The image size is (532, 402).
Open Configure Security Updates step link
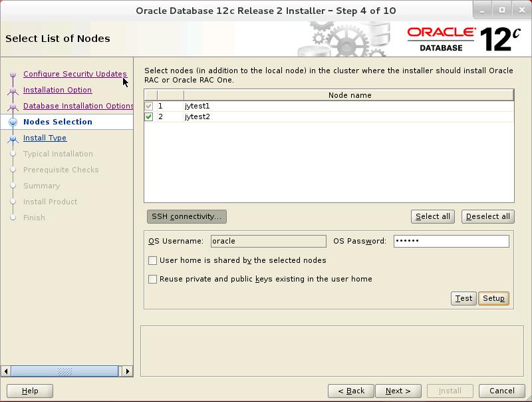pyautogui.click(x=75, y=74)
